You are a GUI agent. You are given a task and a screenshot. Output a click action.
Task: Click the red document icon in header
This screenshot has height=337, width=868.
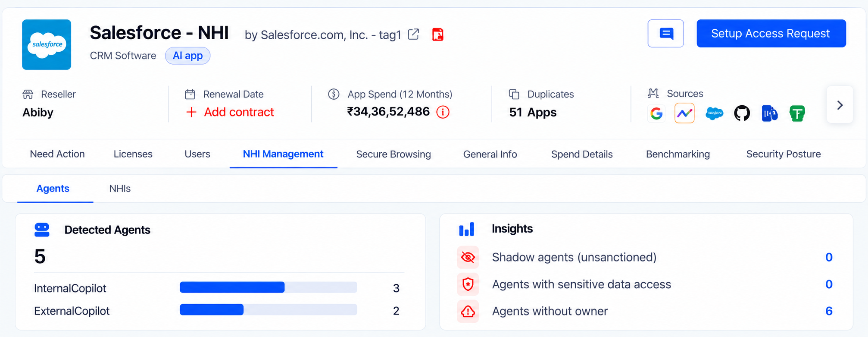(x=438, y=35)
